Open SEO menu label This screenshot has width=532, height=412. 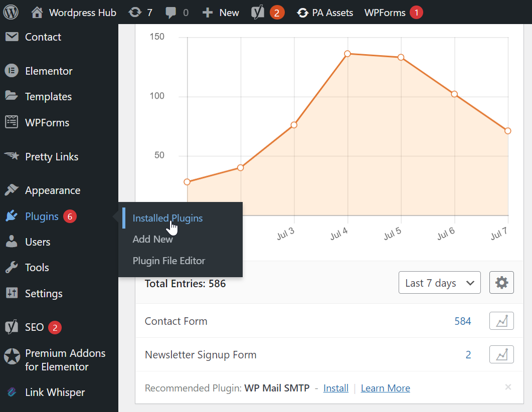click(34, 327)
